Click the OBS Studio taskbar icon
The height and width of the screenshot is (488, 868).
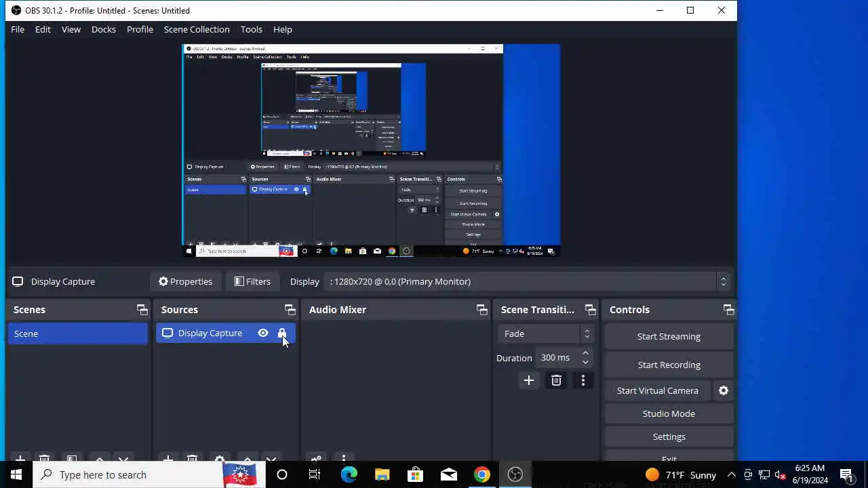pyautogui.click(x=515, y=474)
